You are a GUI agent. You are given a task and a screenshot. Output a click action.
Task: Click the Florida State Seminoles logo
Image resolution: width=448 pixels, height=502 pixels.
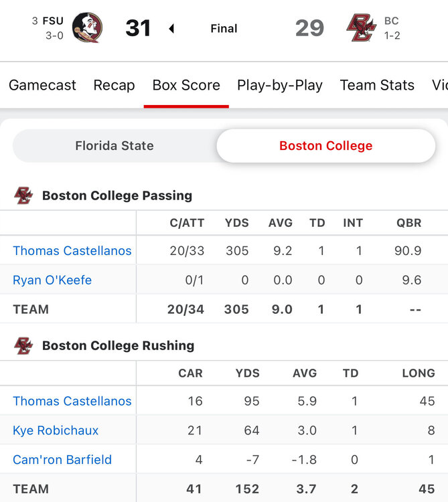pyautogui.click(x=87, y=28)
